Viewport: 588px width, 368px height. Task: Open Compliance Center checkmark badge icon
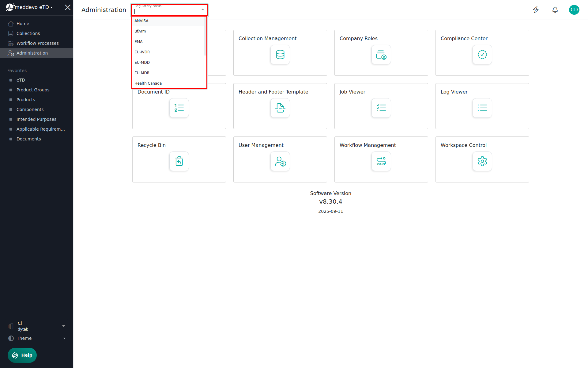(x=482, y=55)
